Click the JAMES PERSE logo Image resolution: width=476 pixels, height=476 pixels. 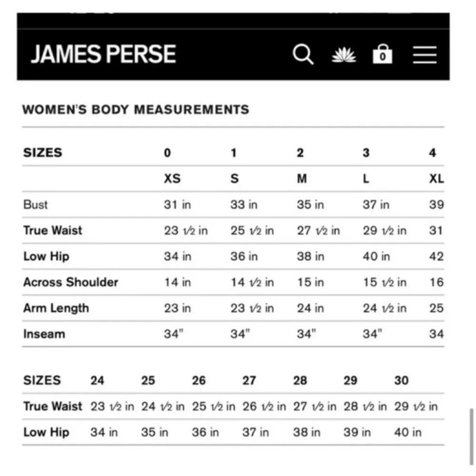click(103, 54)
